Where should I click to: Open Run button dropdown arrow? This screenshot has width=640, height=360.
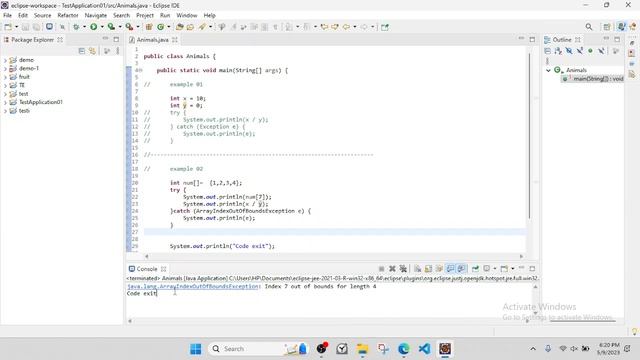(102, 27)
